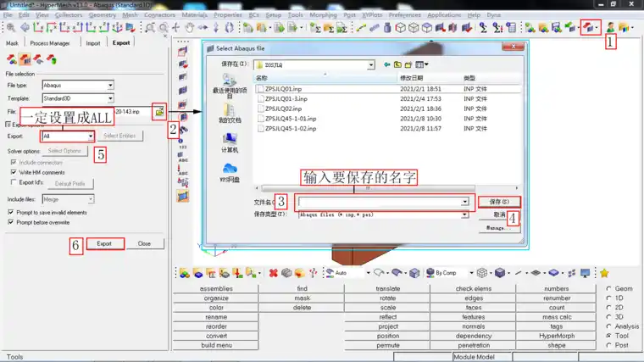The width and height of the screenshot is (644, 362).
Task: Click the organize panel button
Action: [216, 298]
